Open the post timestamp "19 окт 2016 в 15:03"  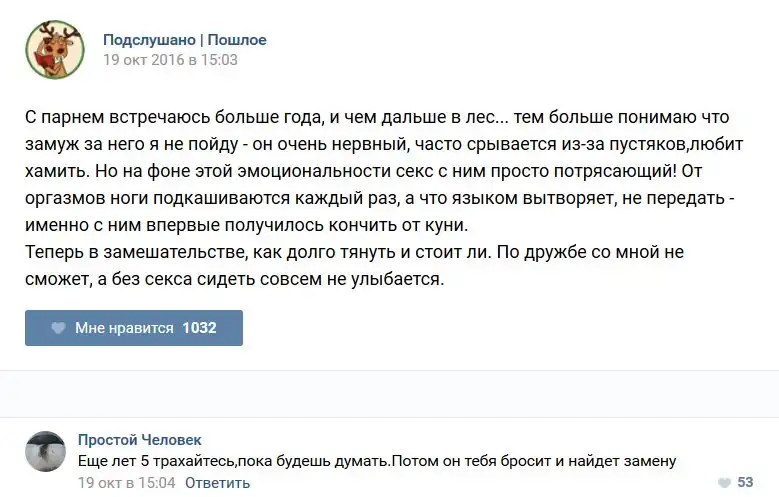point(170,59)
